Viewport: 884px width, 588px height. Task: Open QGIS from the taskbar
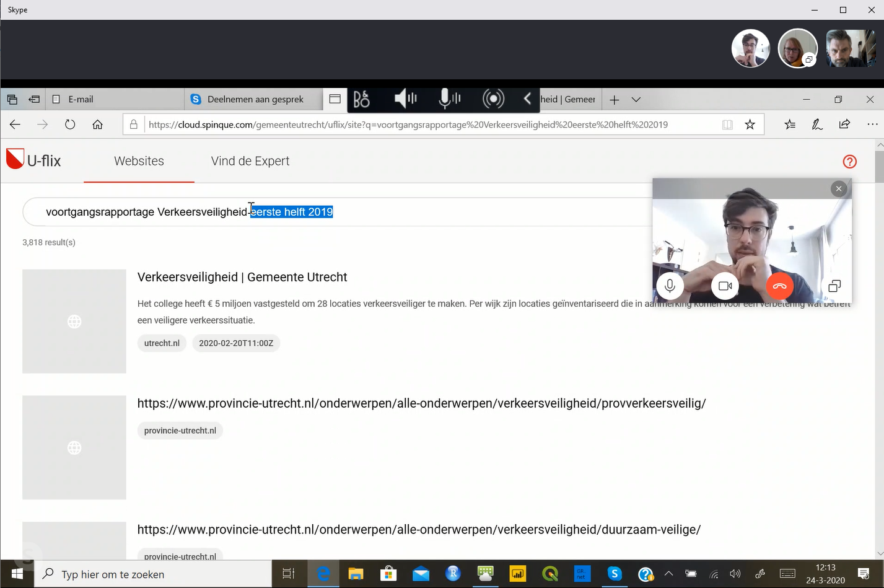click(x=550, y=574)
